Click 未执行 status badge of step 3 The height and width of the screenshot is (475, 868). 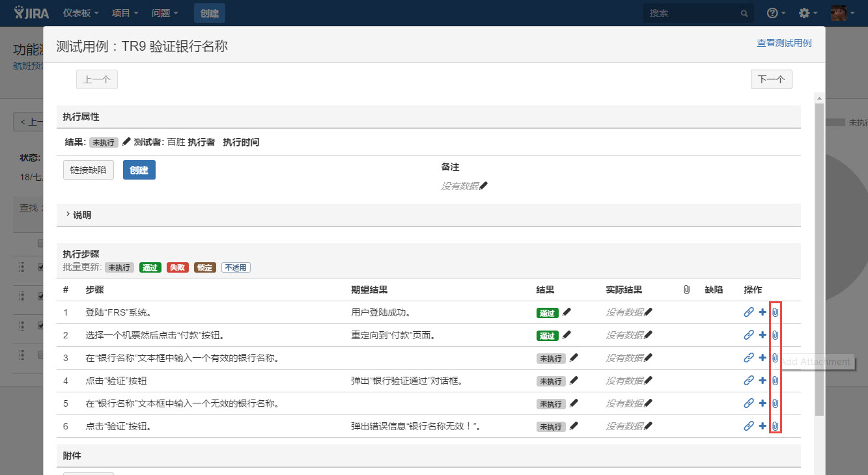tap(551, 359)
